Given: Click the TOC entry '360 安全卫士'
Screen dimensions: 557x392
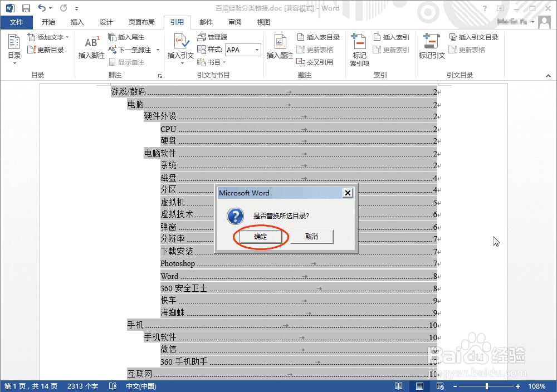Looking at the screenshot, I should pyautogui.click(x=184, y=288).
